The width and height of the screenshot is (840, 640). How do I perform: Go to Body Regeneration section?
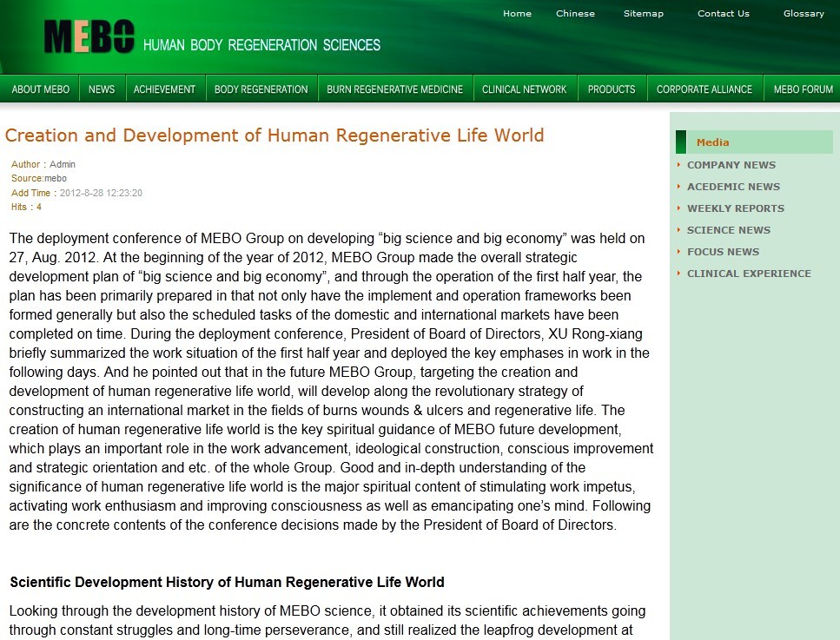[261, 89]
